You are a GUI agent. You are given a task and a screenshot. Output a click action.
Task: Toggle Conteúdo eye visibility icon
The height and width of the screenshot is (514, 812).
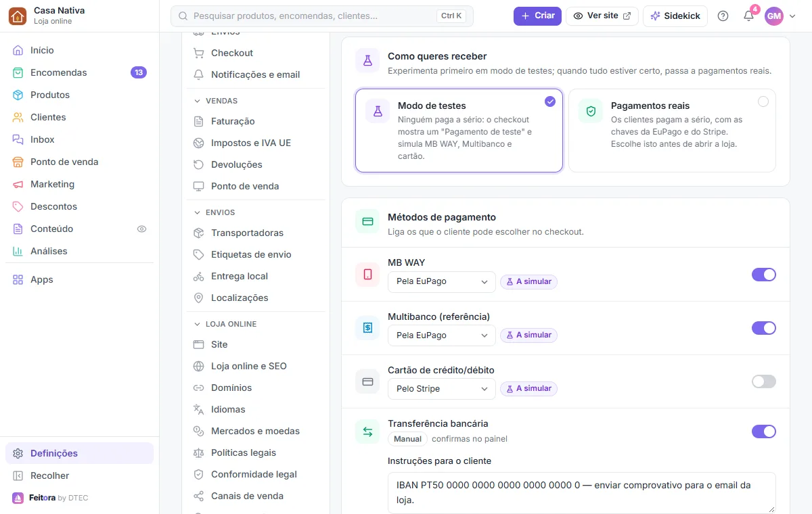pos(141,229)
